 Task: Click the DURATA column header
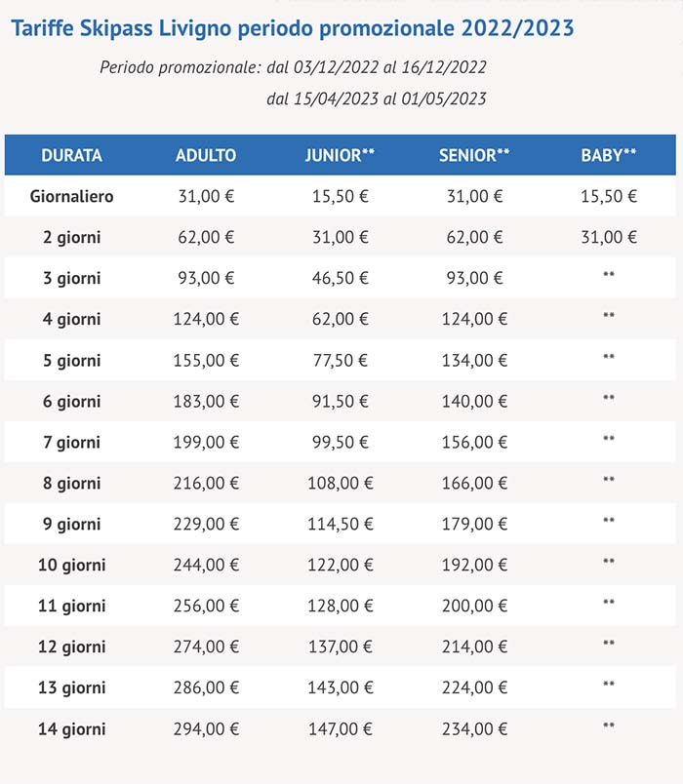[71, 155]
